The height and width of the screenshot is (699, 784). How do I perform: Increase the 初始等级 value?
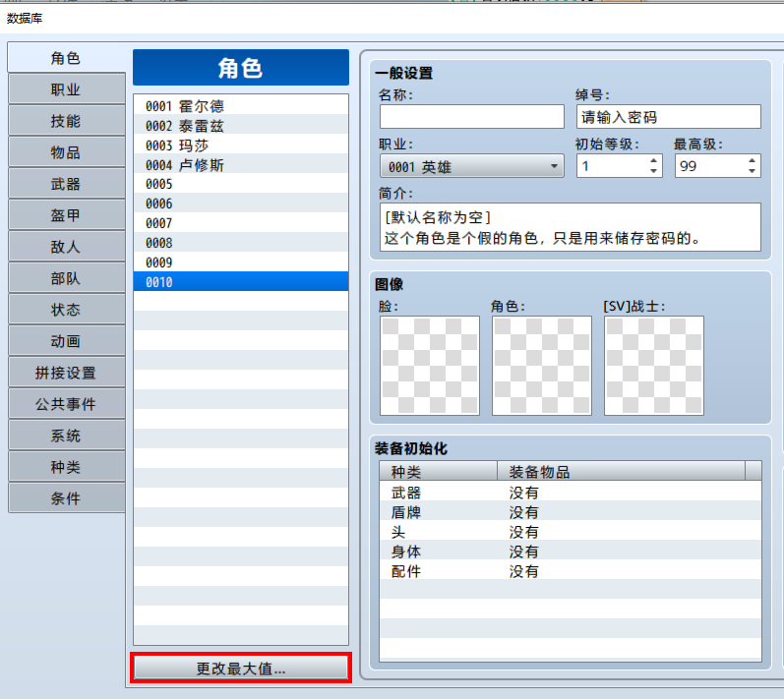pos(653,161)
